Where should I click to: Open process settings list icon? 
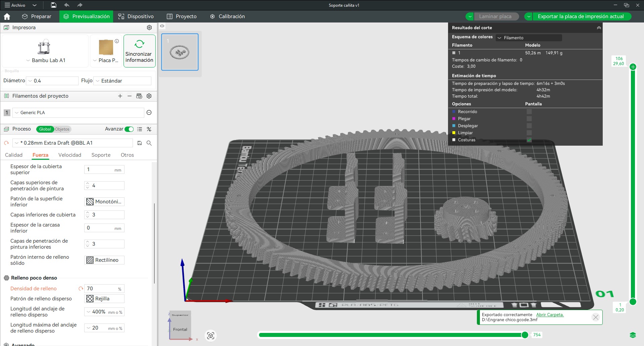coord(140,129)
